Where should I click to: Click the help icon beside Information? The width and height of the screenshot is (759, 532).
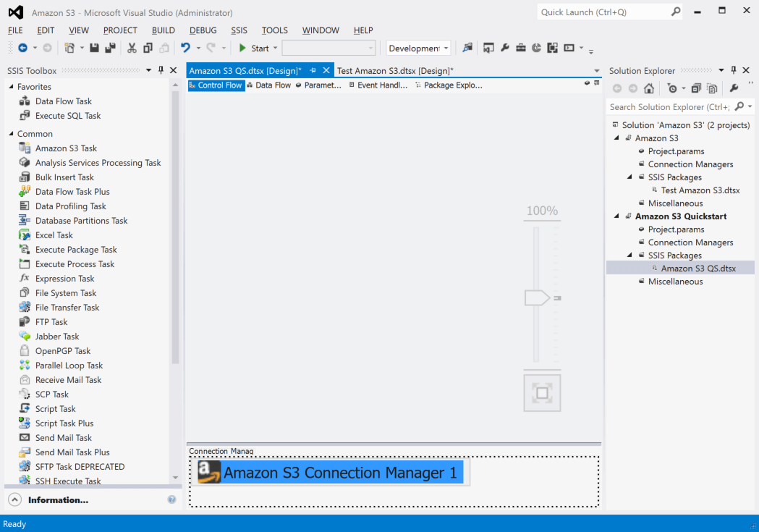[171, 499]
